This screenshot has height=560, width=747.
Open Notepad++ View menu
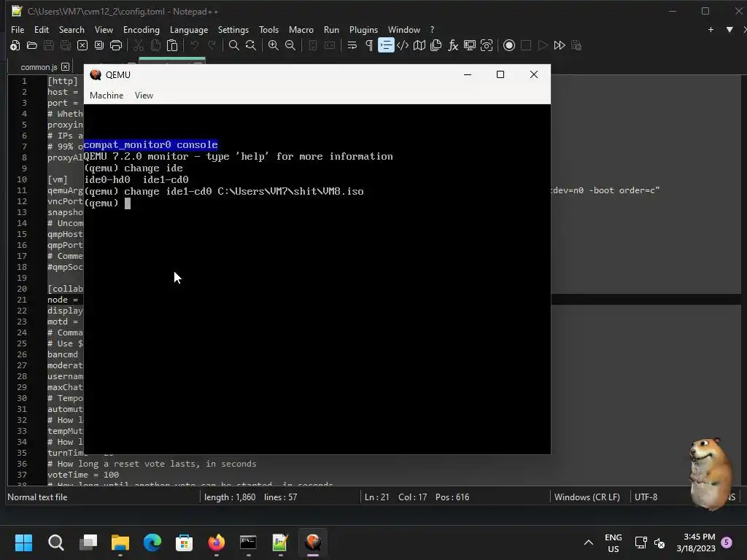(x=104, y=29)
